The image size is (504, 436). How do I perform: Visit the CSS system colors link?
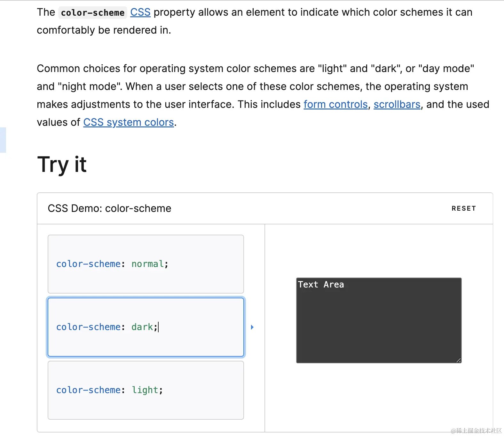129,122
